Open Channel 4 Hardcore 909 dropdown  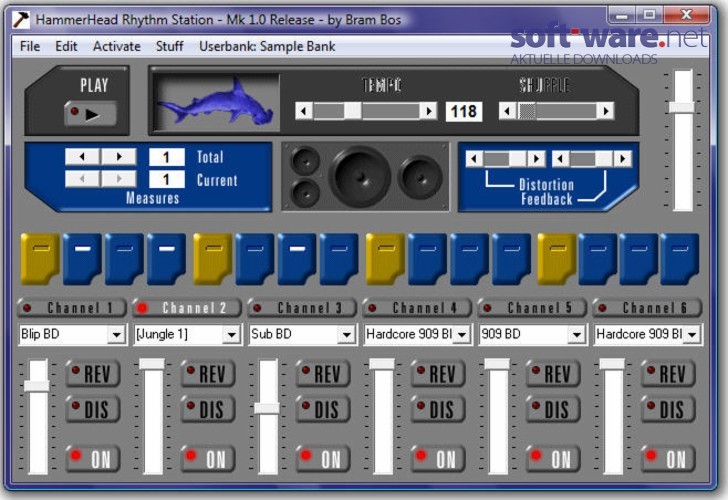[462, 334]
